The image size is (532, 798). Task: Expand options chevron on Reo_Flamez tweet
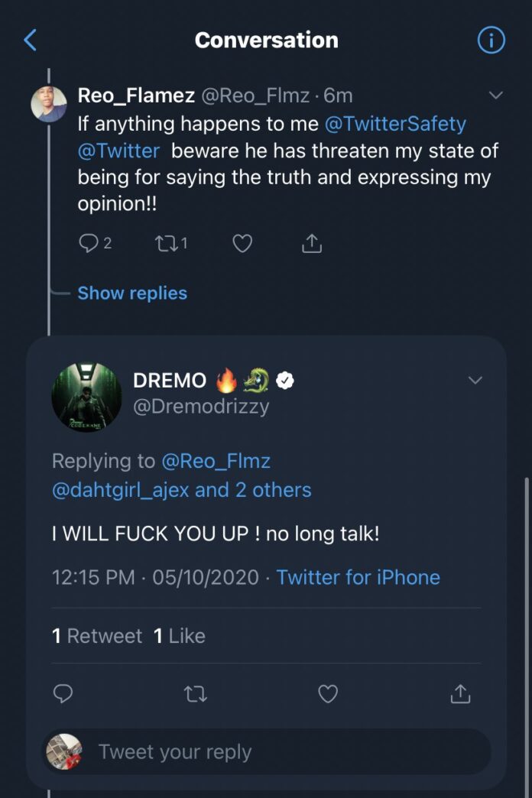[x=496, y=96]
